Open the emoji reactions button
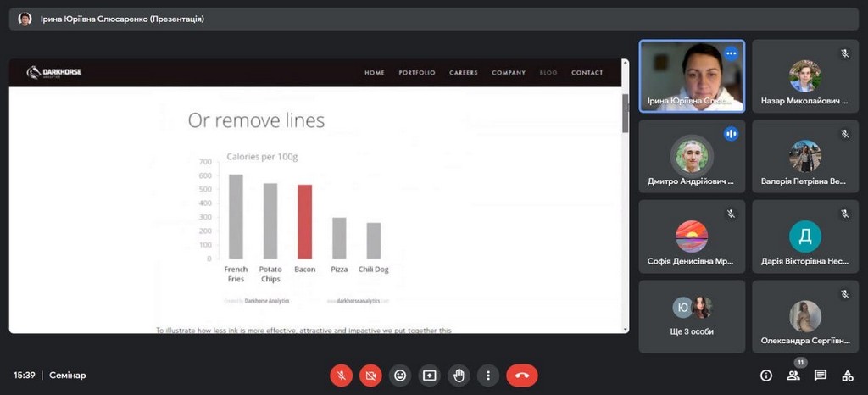 (400, 375)
